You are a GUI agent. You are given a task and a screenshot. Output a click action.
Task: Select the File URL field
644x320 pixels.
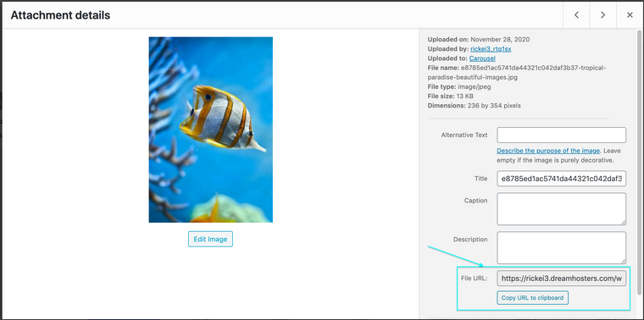(562, 279)
